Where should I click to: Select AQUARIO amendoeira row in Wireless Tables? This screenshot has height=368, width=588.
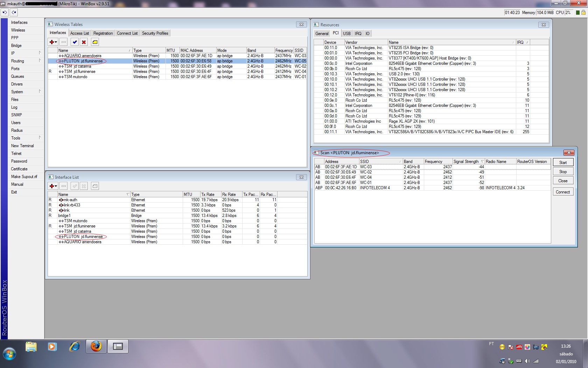click(177, 56)
